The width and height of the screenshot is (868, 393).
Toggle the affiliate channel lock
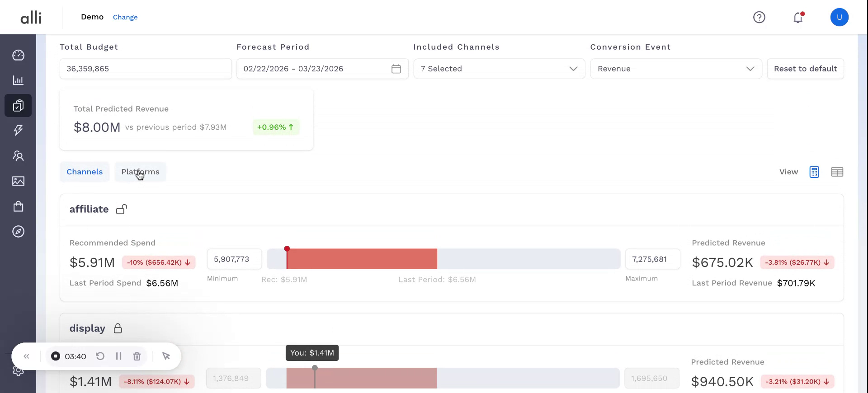121,209
